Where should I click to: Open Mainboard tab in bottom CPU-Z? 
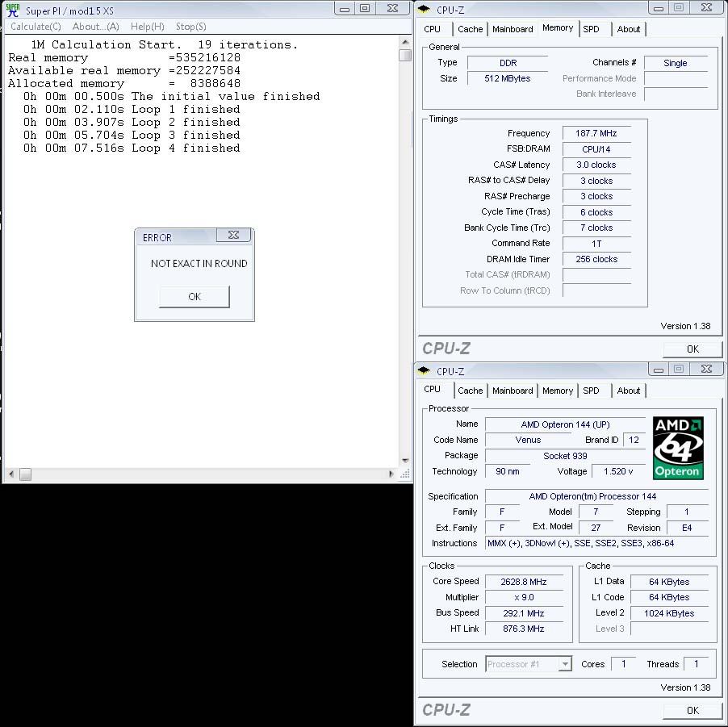coord(513,391)
